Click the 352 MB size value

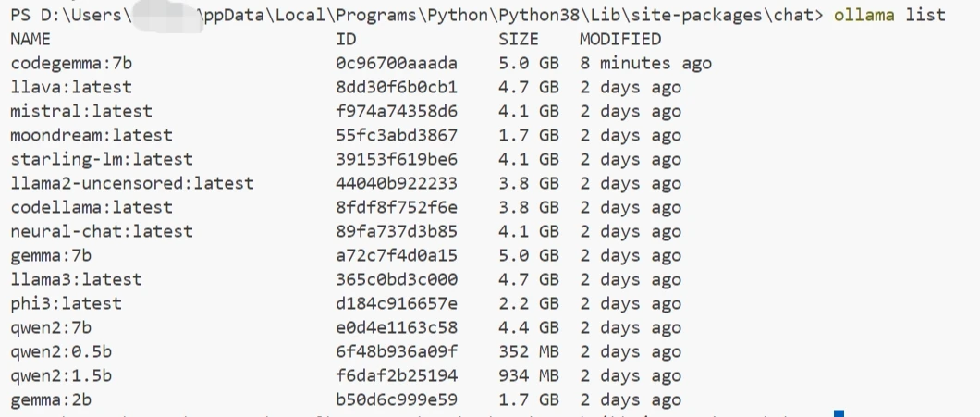point(529,351)
